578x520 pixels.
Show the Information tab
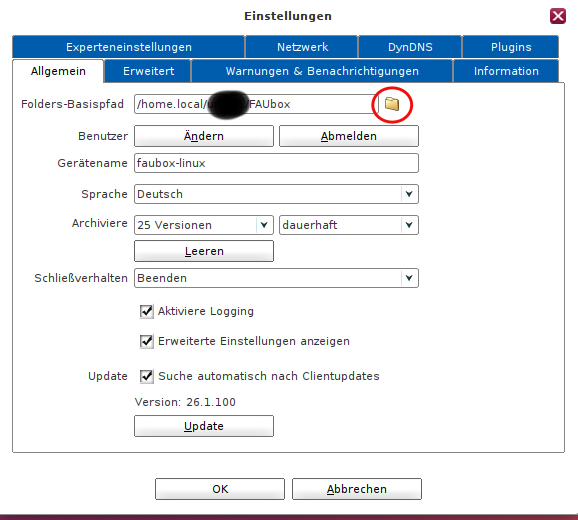point(506,71)
